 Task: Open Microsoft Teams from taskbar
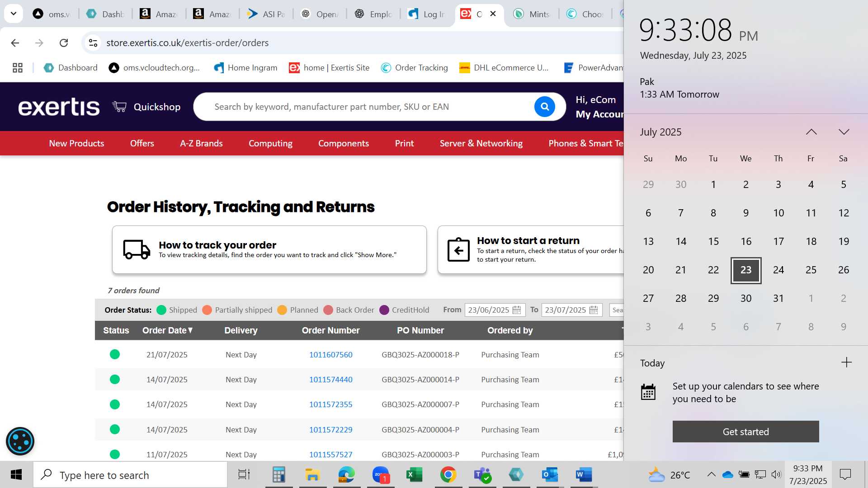click(x=482, y=475)
